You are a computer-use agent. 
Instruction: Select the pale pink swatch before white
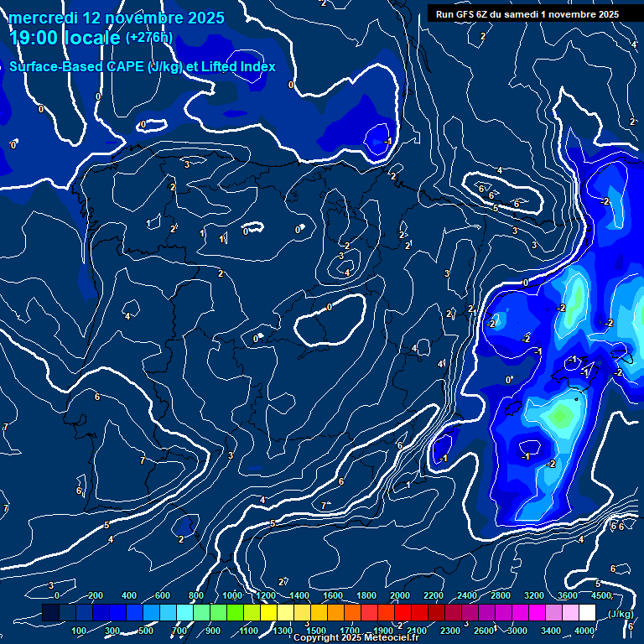570,612
